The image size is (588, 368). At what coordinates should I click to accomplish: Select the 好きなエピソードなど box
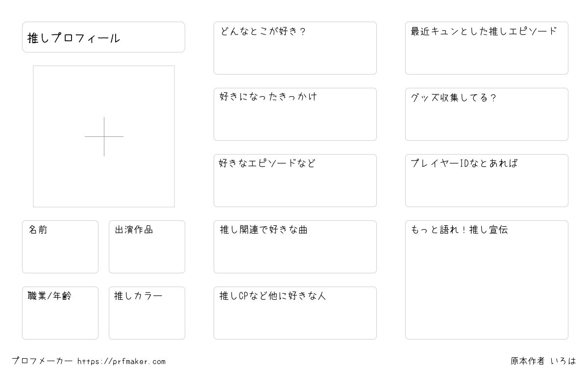[x=295, y=181]
